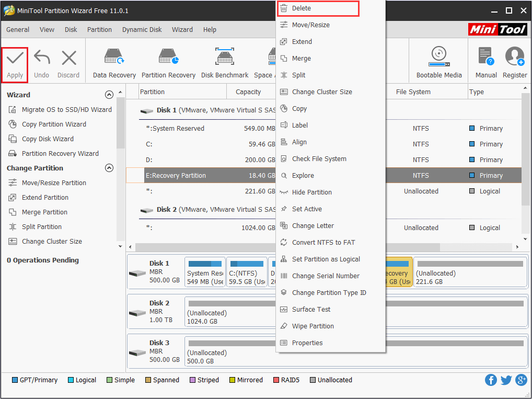Launch Disk Benchmark tool
Viewport: 532px width, 399px height.
pos(225,63)
